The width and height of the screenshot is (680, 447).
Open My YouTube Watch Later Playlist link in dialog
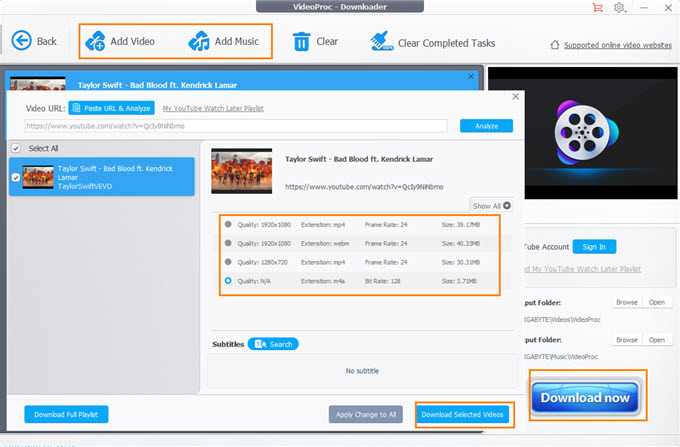[x=213, y=108]
